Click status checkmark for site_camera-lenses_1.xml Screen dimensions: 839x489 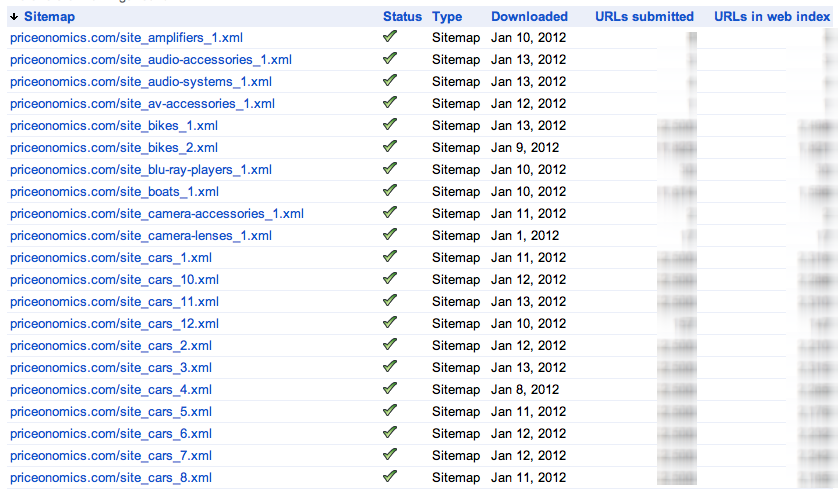[390, 234]
